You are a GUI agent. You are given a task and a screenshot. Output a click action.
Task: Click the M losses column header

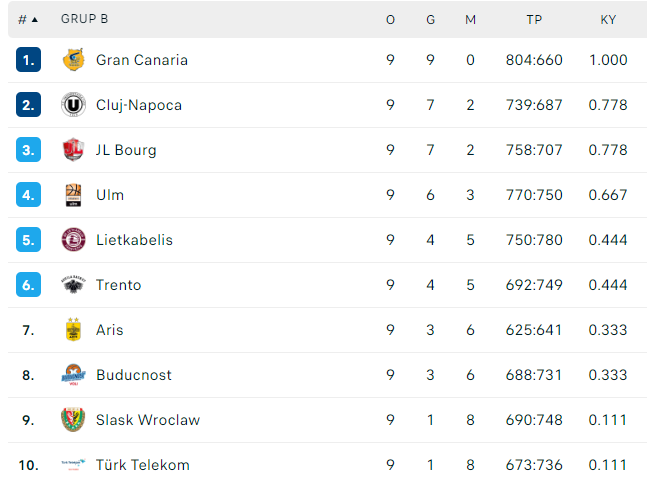click(470, 19)
